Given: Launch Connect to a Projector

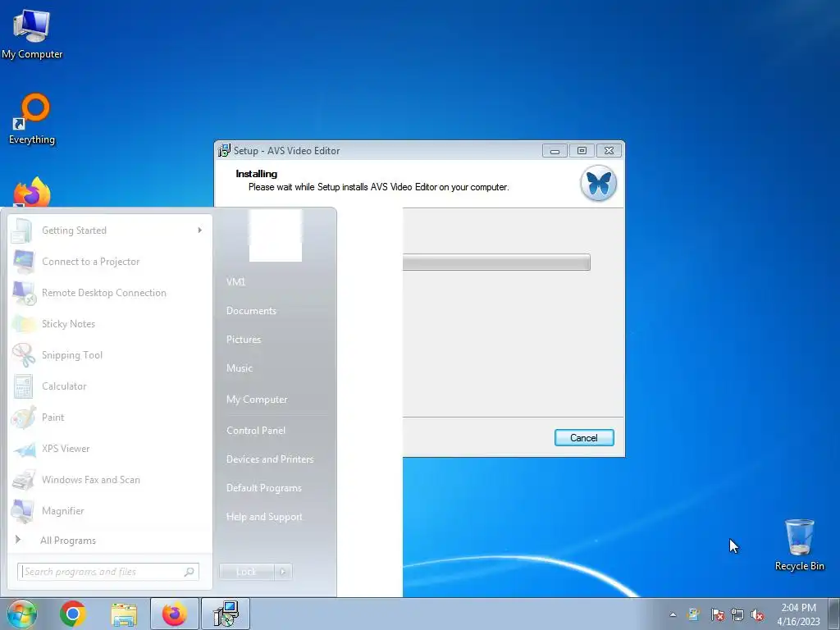Looking at the screenshot, I should 110,262.
